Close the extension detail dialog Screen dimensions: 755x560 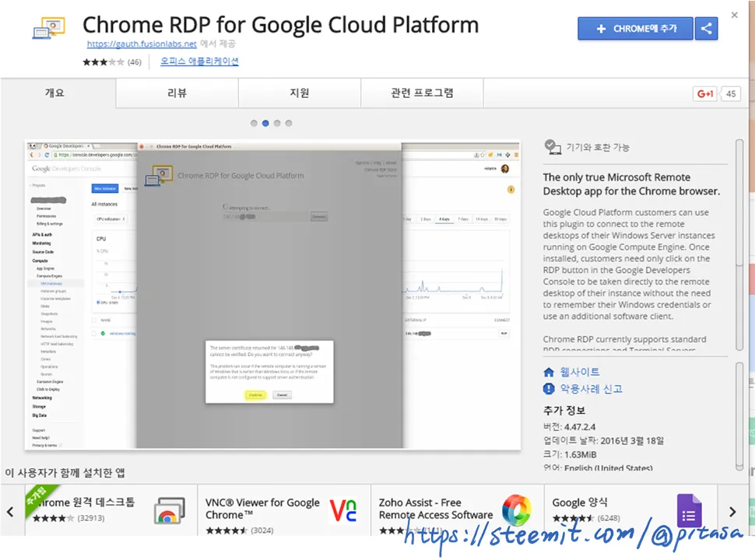[x=734, y=15]
